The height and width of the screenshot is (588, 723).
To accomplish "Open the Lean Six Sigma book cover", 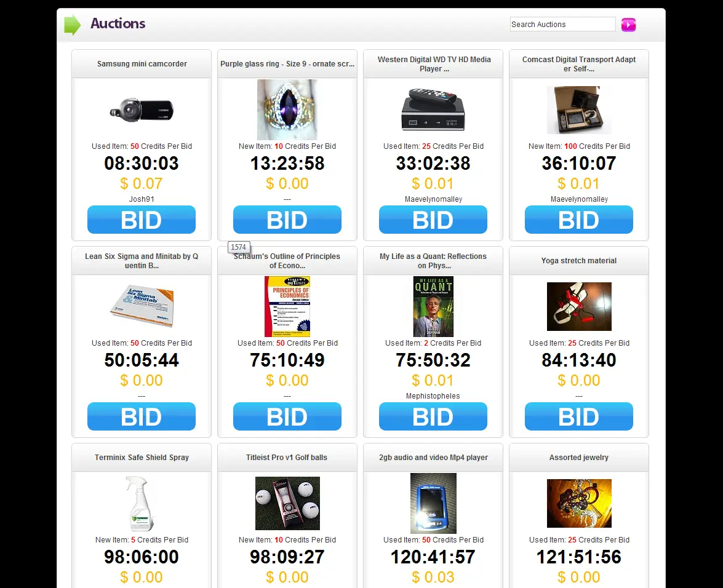I will point(142,306).
